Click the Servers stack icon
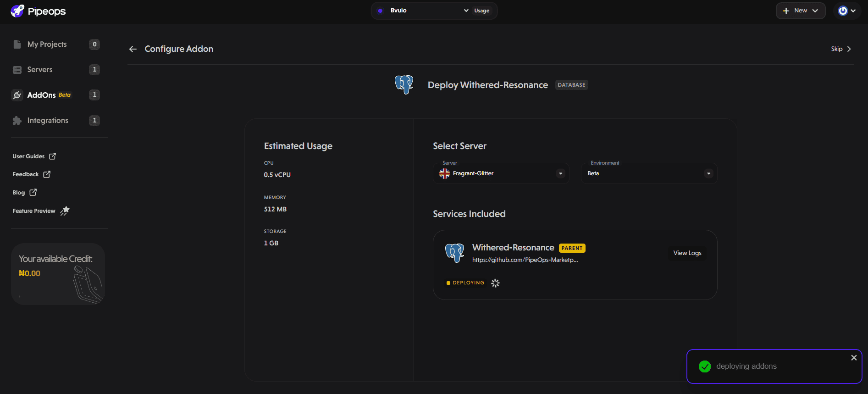 tap(17, 70)
